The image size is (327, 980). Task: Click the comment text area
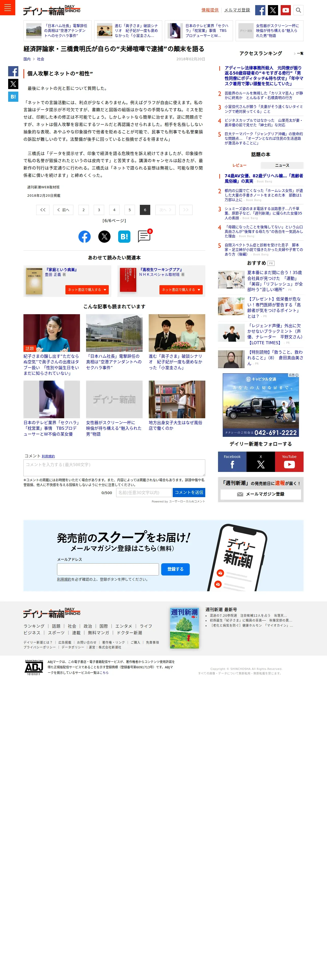coord(114,468)
